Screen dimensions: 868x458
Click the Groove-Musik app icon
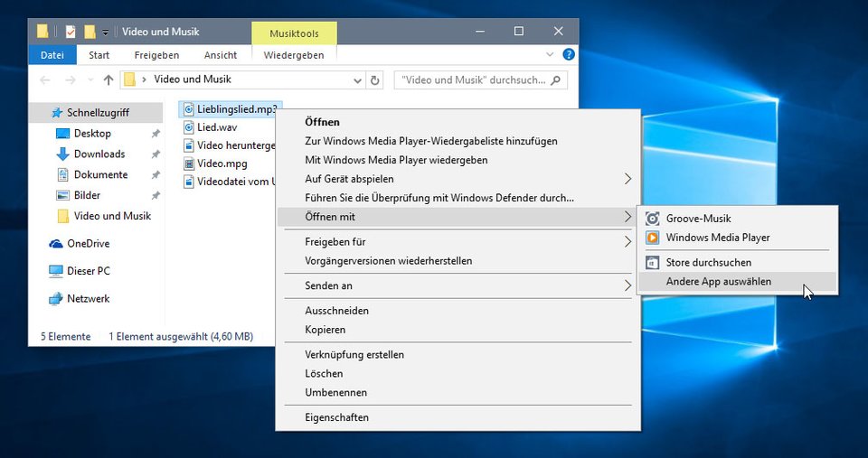(x=653, y=219)
